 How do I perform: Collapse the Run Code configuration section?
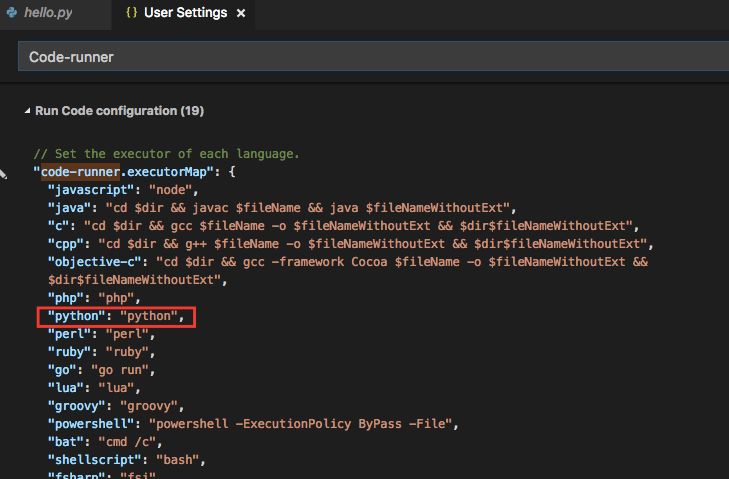(x=27, y=111)
